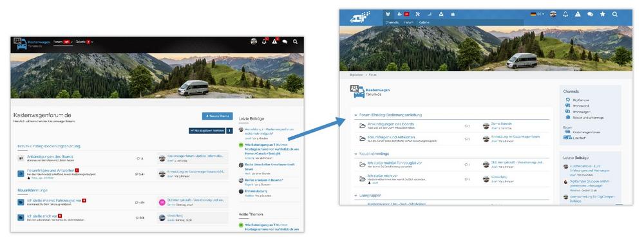
Task: Click the user avatar in the blue header
Action: click(553, 14)
